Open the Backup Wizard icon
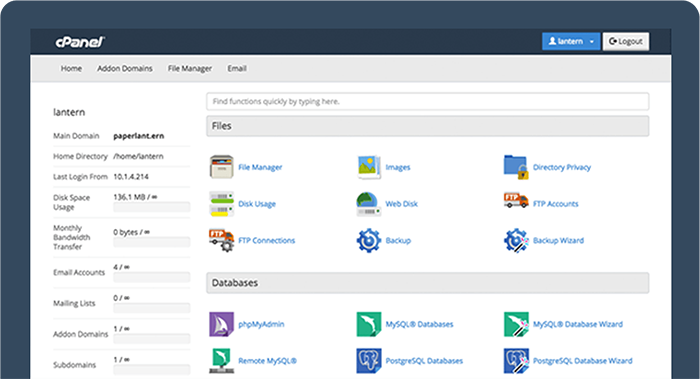700x379 pixels. pos(516,240)
